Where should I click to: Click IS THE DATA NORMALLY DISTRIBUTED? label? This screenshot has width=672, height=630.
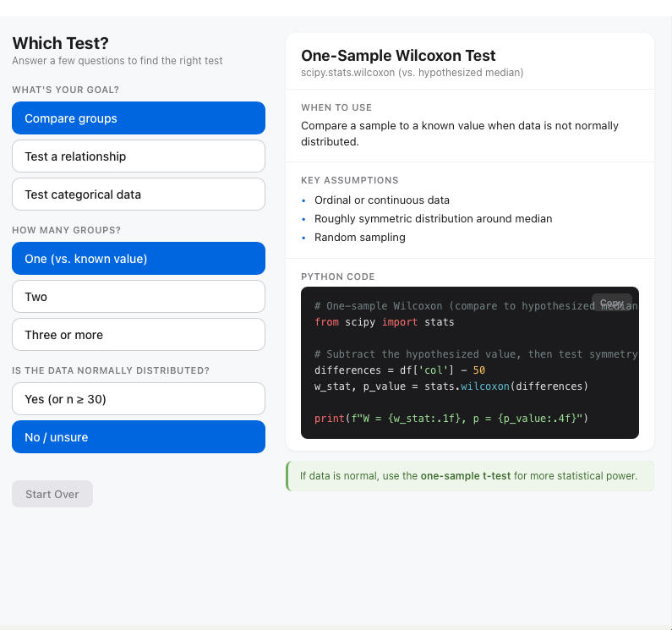[111, 370]
